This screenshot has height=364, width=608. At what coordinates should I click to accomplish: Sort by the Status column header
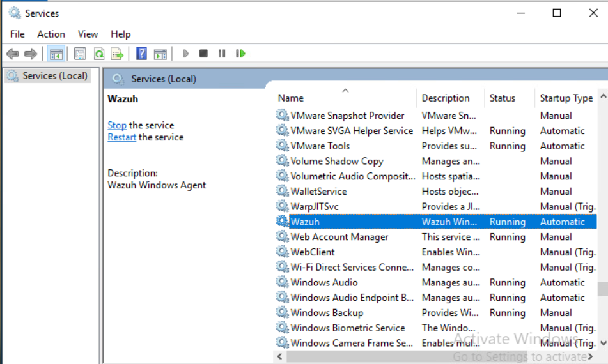[510, 98]
